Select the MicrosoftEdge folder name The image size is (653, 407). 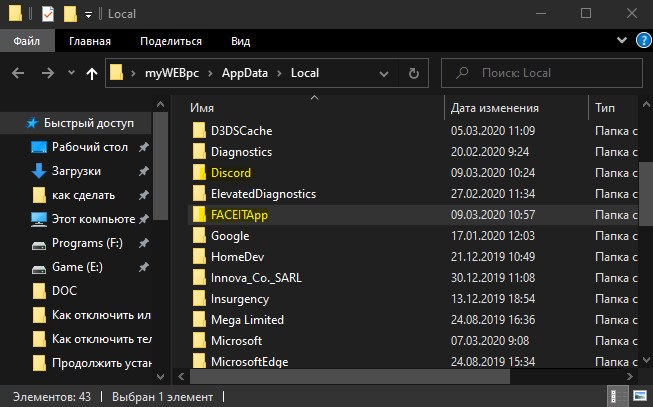pos(249,362)
